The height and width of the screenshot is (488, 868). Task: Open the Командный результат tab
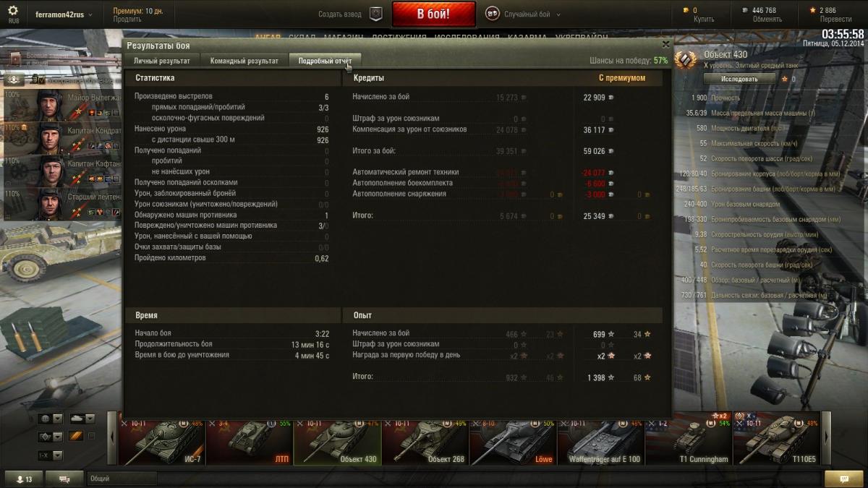point(244,61)
